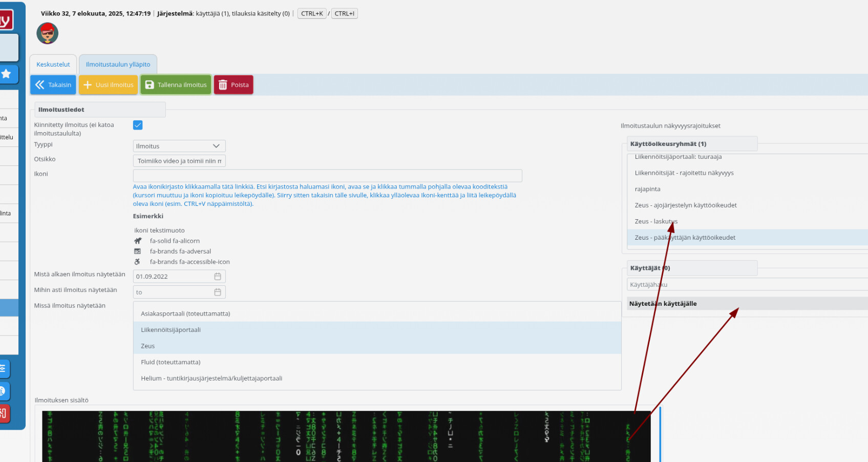
Task: Click the app logo in the sidebar
Action: [x=5, y=20]
